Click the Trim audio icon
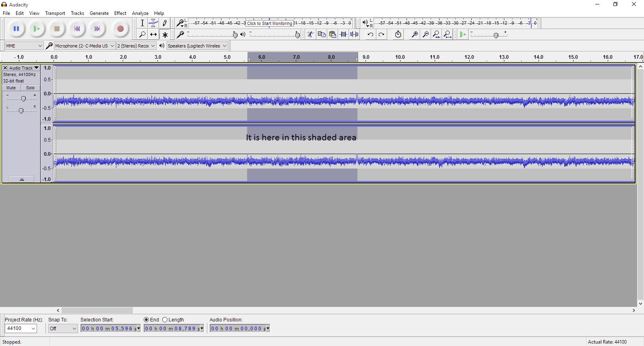Image resolution: width=644 pixels, height=346 pixels. coord(343,35)
